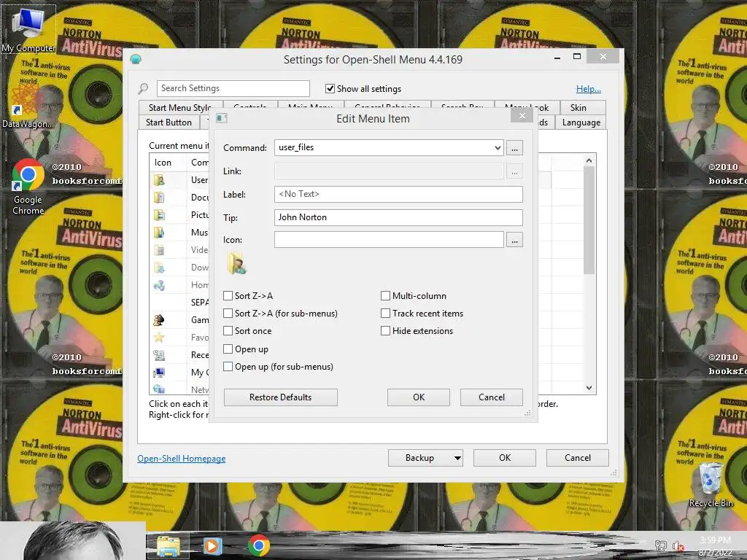
Task: Check the Open up option
Action: [x=228, y=349]
